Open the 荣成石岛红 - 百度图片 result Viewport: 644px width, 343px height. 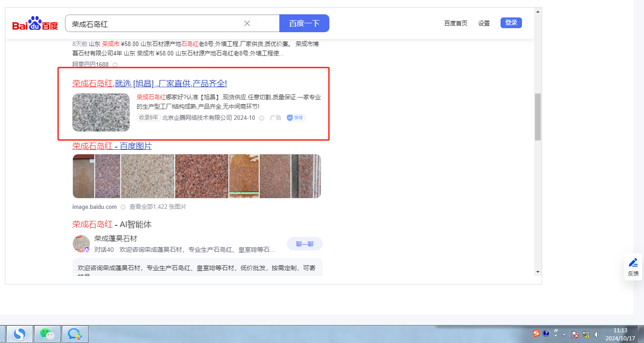click(112, 146)
